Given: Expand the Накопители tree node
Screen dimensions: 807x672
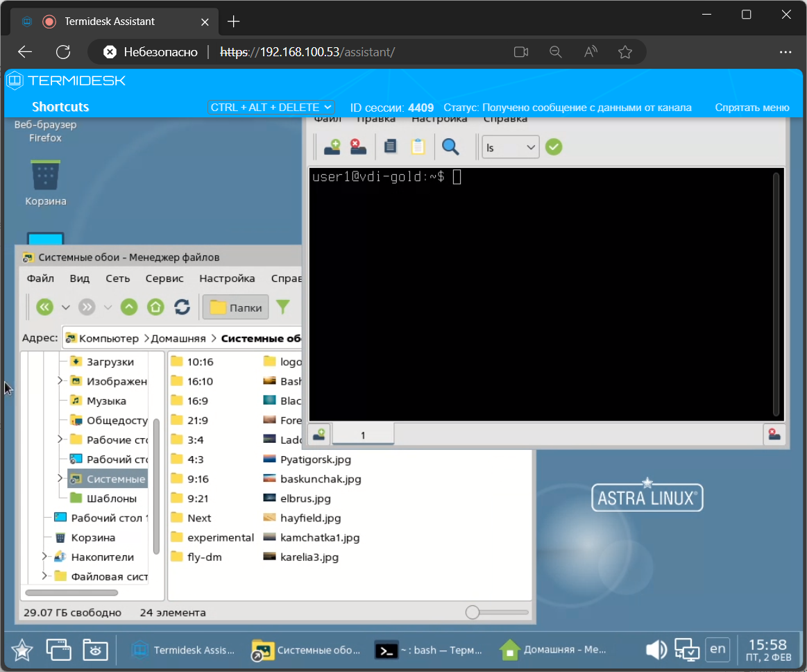Looking at the screenshot, I should tap(45, 557).
